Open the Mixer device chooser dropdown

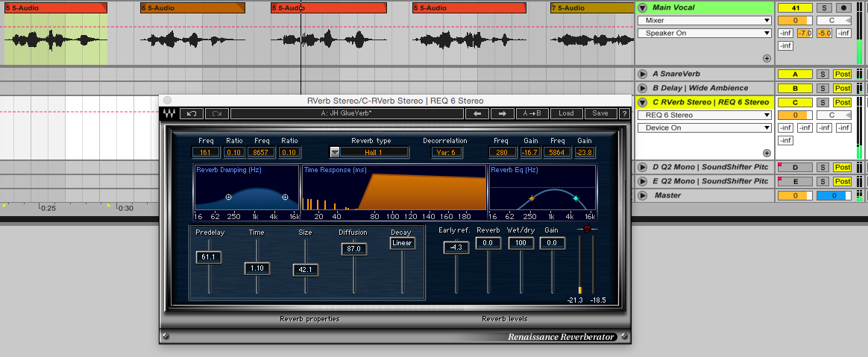pyautogui.click(x=705, y=20)
